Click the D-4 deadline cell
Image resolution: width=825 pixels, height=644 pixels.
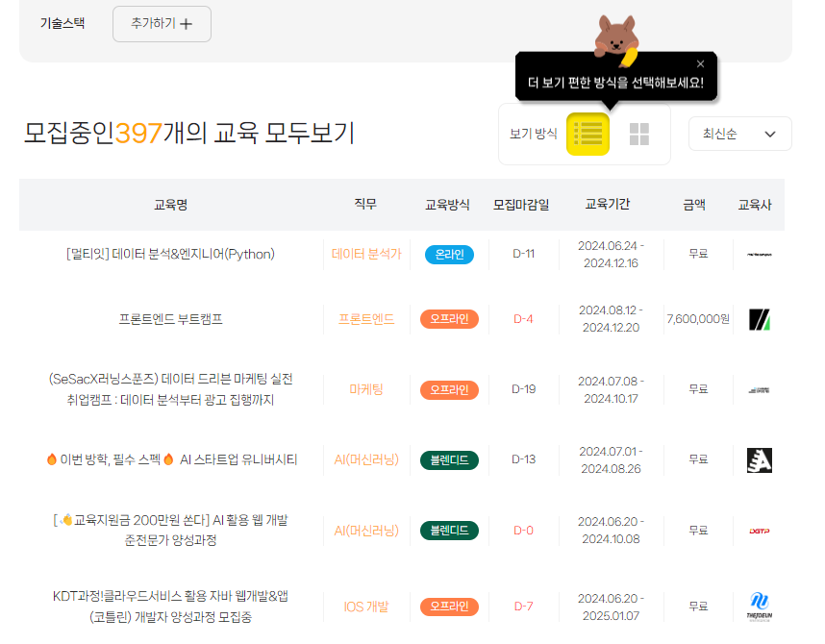click(523, 319)
